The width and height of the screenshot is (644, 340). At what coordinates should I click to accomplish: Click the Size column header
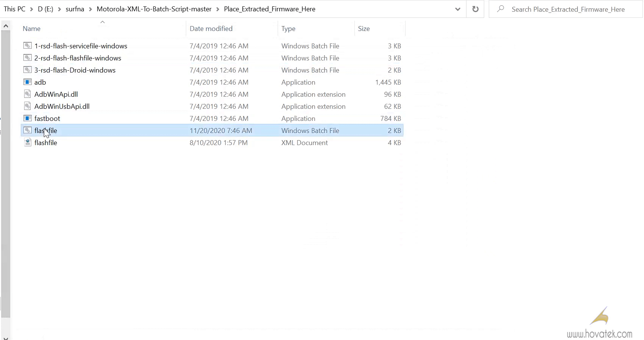tap(364, 28)
